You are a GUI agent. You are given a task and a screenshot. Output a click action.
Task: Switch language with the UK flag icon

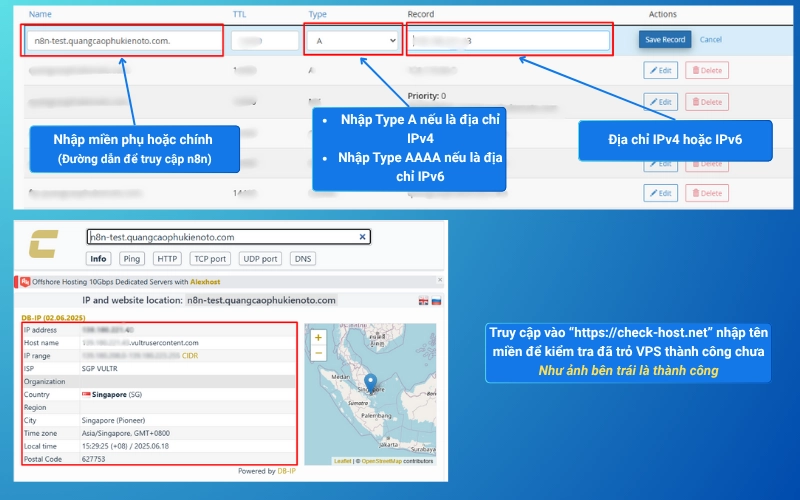423,301
